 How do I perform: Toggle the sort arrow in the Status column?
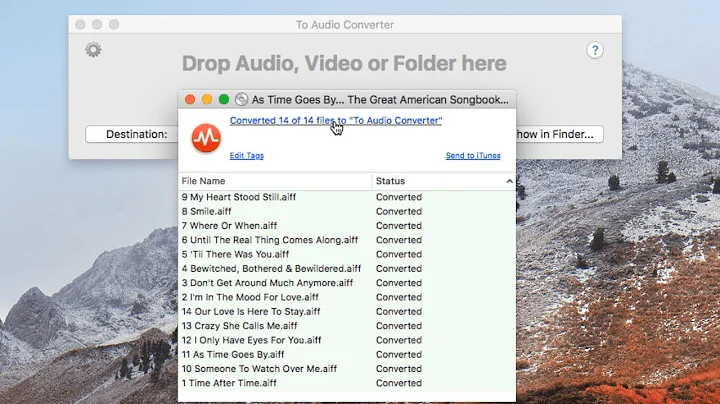point(509,181)
